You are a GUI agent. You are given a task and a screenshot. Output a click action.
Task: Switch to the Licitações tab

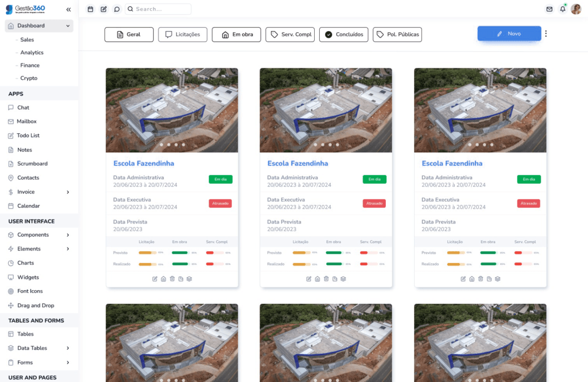[183, 34]
